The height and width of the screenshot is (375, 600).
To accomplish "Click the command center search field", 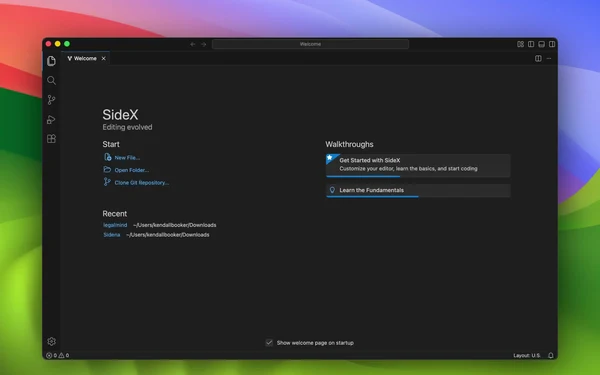I will (x=310, y=44).
